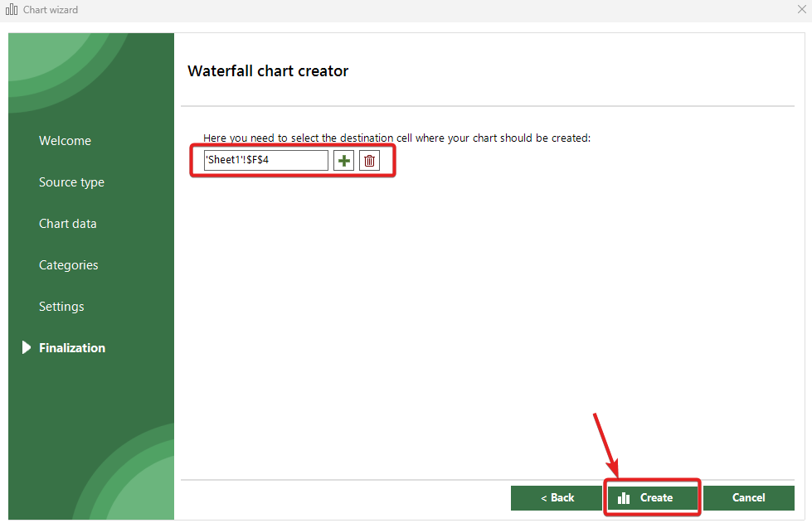Click the green plus select-cell icon

[x=344, y=161]
